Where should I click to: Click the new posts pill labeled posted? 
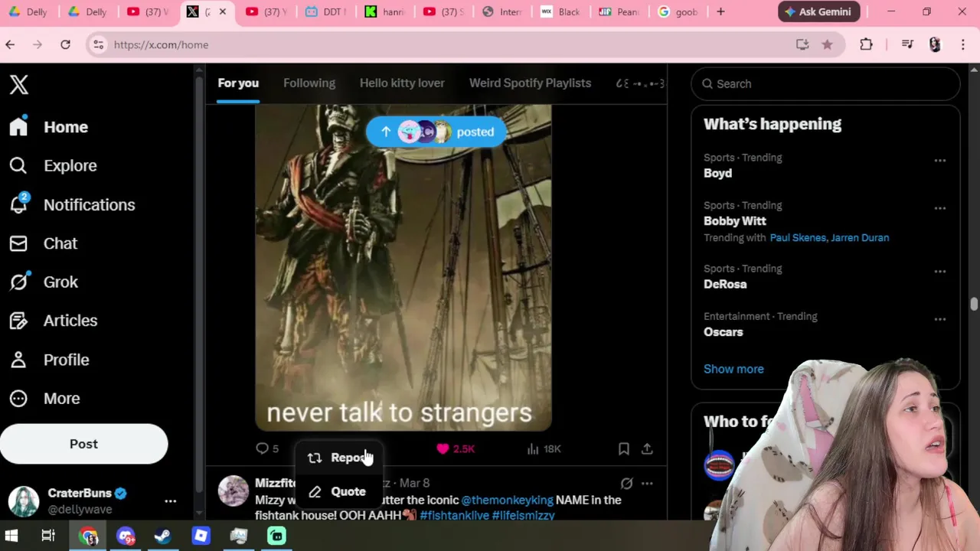pyautogui.click(x=436, y=132)
